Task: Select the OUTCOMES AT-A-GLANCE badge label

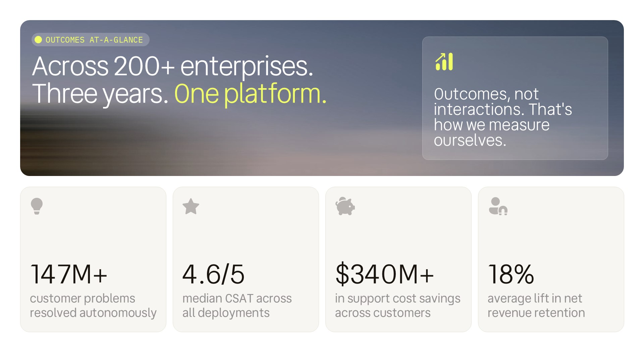Action: tap(94, 40)
